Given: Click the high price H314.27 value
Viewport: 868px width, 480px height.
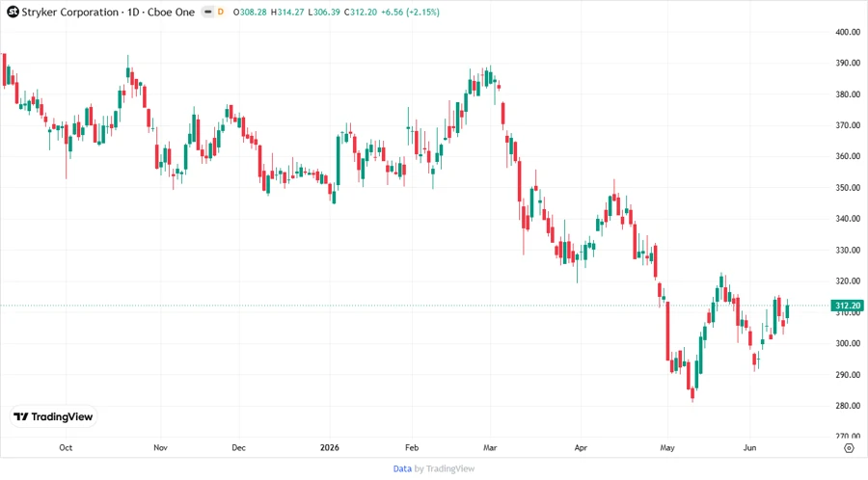Looking at the screenshot, I should [x=287, y=12].
